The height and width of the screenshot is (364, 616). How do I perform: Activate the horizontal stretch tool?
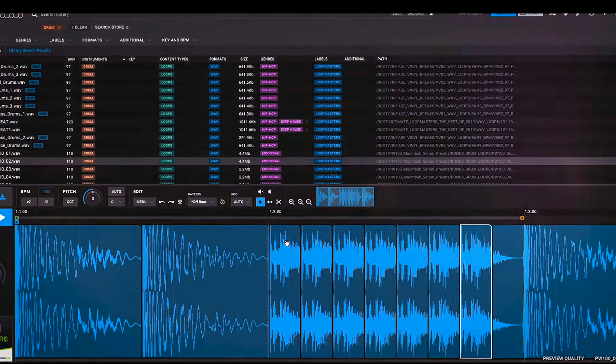click(270, 202)
